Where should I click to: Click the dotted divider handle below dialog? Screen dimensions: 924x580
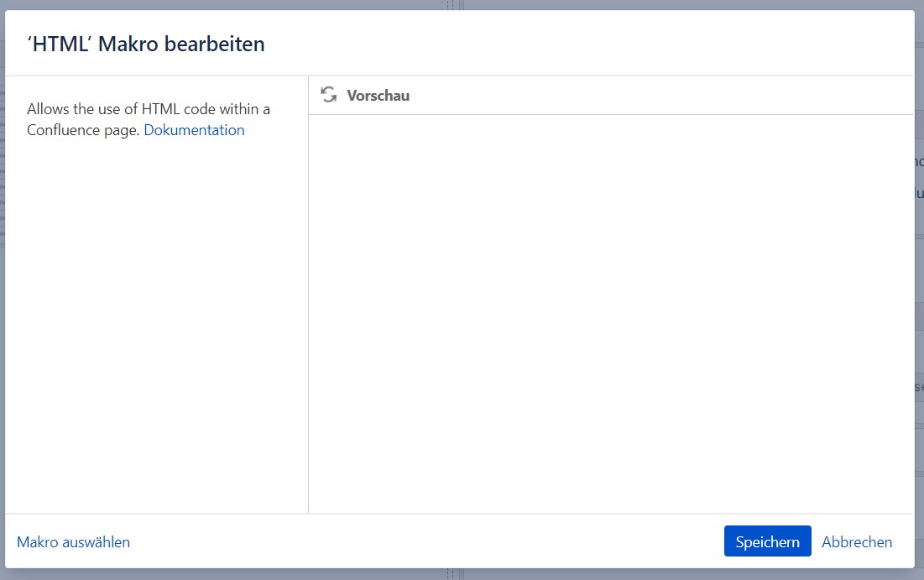450,574
